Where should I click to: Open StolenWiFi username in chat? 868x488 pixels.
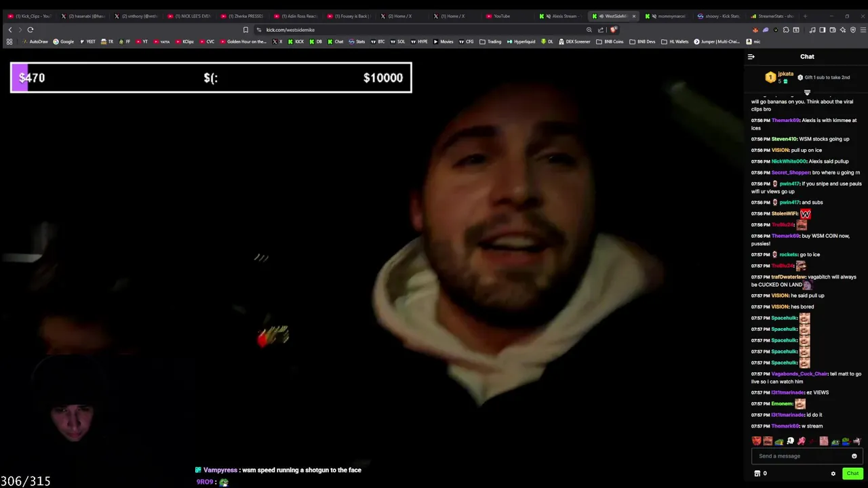pyautogui.click(x=785, y=213)
